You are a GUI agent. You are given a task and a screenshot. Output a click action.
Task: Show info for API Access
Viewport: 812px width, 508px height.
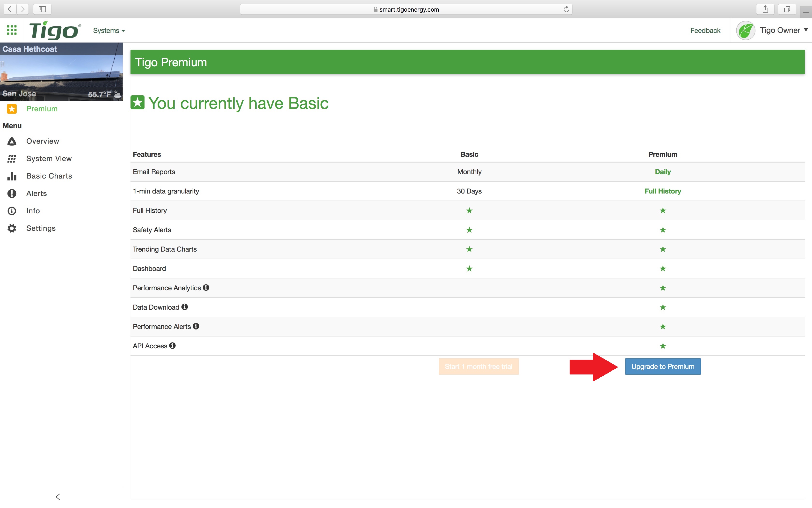click(173, 345)
